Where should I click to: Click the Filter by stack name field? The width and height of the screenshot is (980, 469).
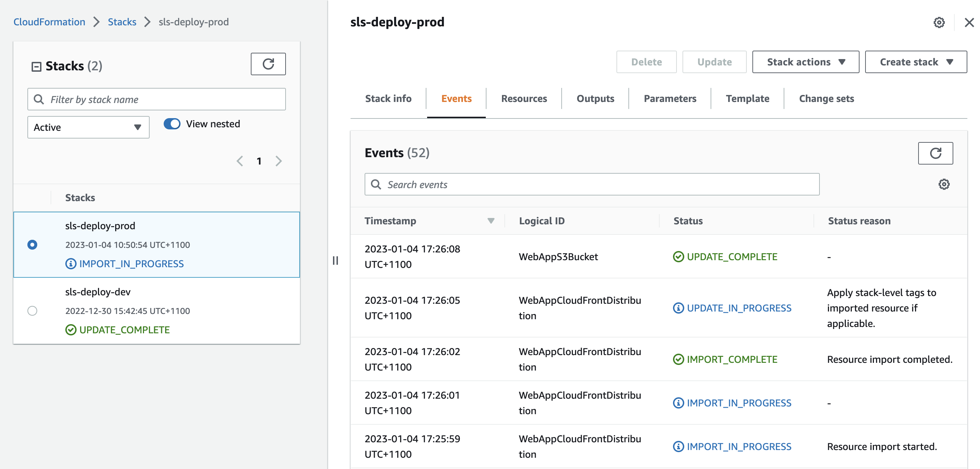156,99
